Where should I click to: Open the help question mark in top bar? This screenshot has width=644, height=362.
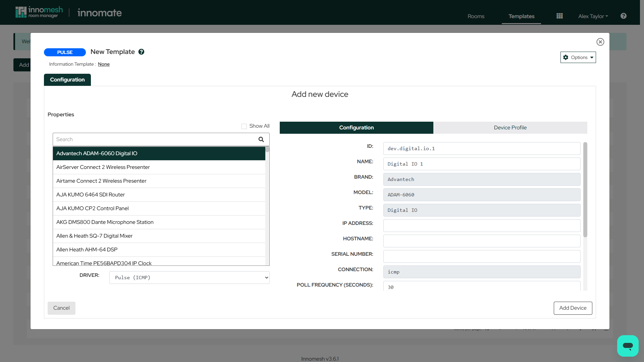point(624,16)
